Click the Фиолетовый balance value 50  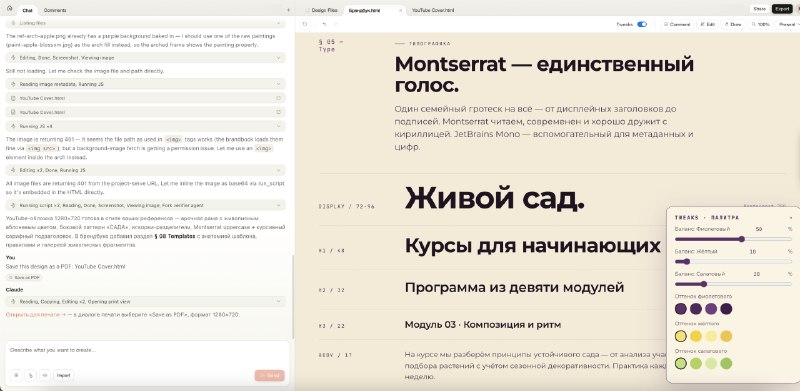[759, 230]
